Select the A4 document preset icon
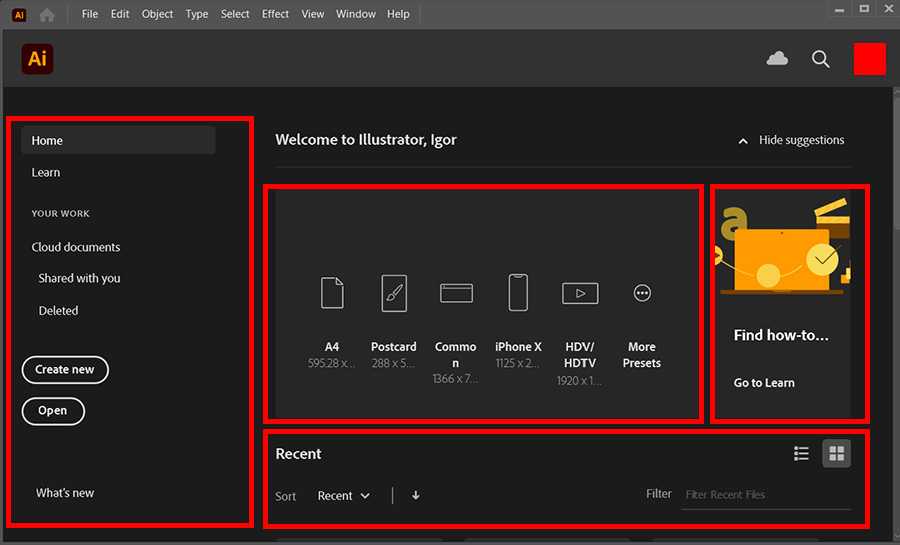Image resolution: width=900 pixels, height=545 pixels. tap(332, 293)
